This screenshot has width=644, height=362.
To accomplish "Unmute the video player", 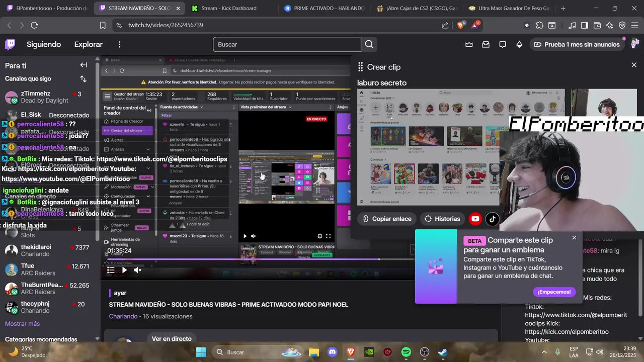I will (137, 270).
